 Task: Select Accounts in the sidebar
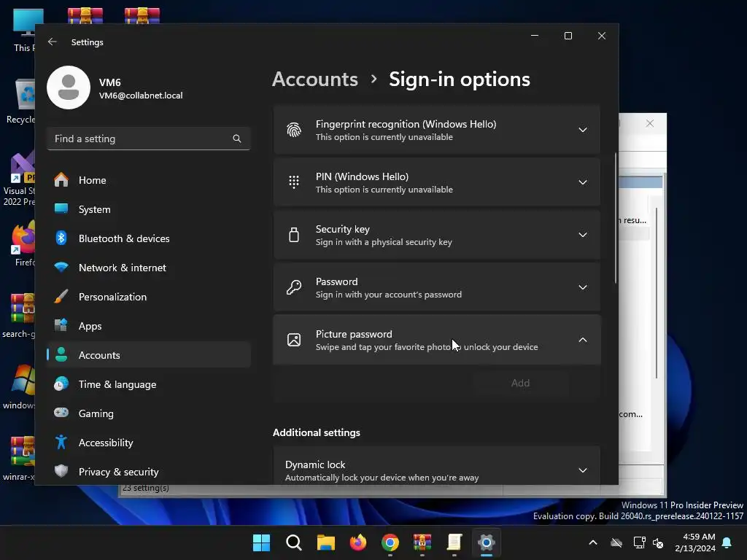[x=149, y=355]
